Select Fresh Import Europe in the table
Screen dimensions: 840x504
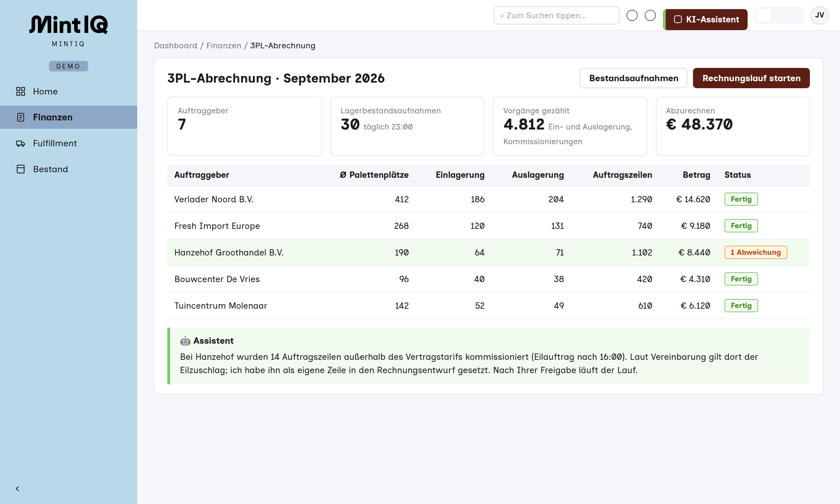217,226
